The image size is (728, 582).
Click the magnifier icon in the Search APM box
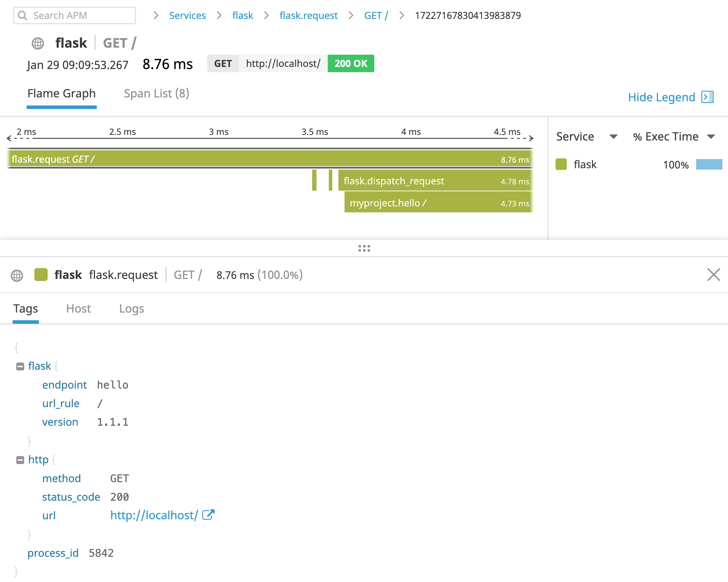pos(23,15)
